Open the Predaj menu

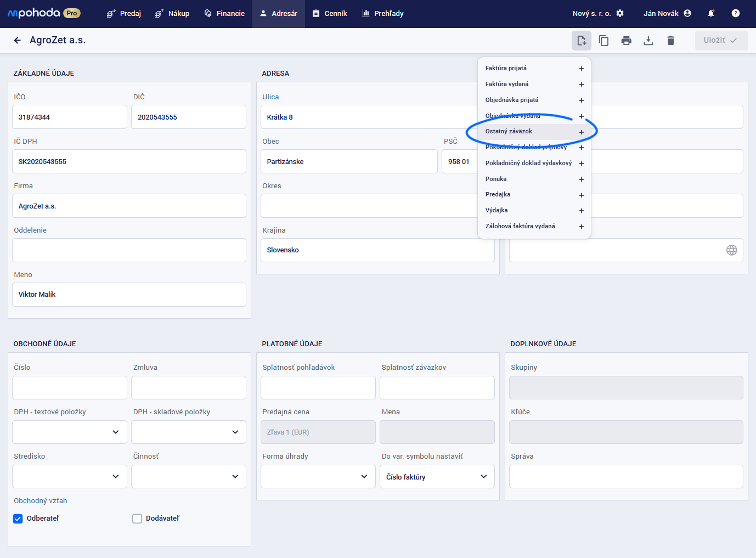[123, 14]
